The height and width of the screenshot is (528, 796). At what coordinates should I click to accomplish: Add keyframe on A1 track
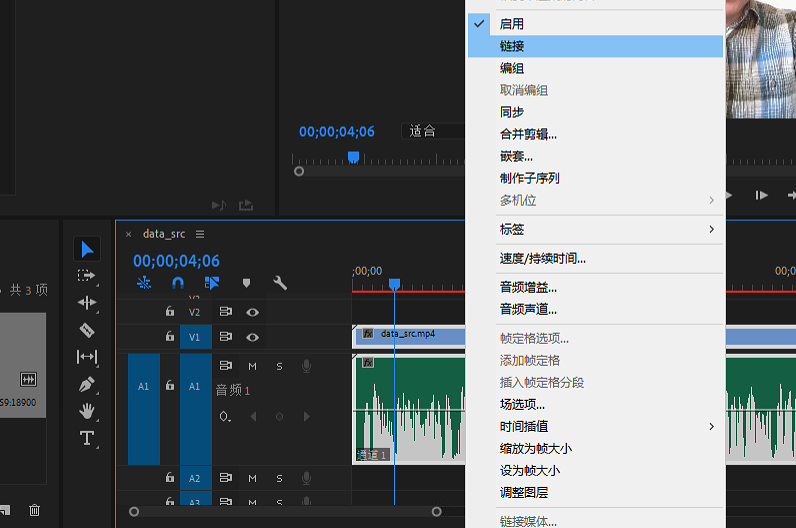pos(279,417)
